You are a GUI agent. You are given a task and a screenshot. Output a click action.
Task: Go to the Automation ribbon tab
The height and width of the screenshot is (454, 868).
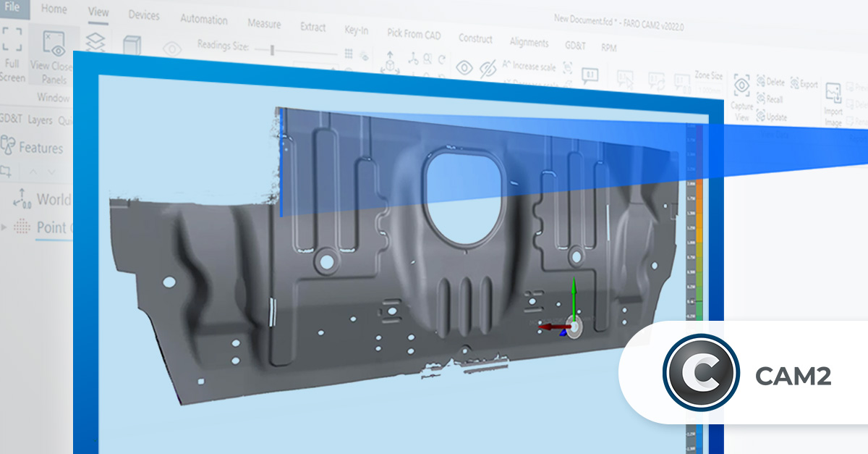click(x=203, y=20)
